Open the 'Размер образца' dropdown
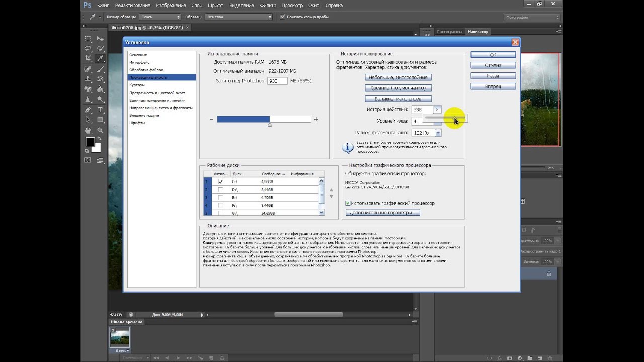 point(160,17)
